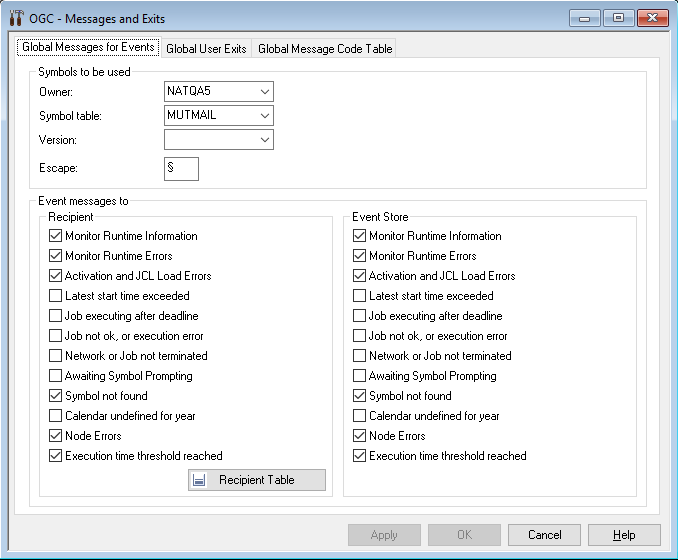The width and height of the screenshot is (678, 560).
Task: Click the Help button
Action: [624, 535]
